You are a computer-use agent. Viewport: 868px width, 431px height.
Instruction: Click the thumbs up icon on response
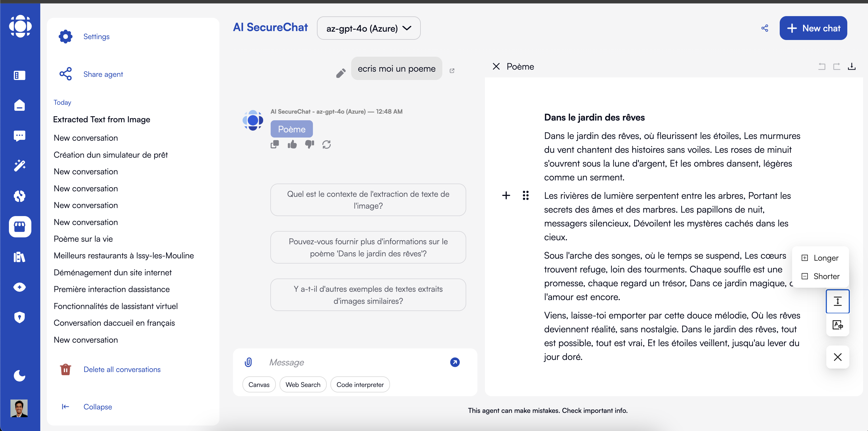(x=292, y=144)
